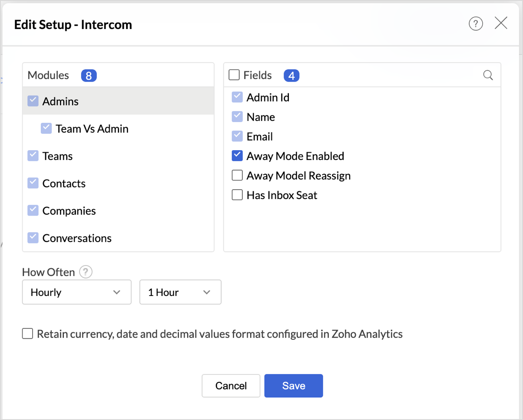Open the help icon in dialog header
Image resolution: width=523 pixels, height=420 pixels.
pos(476,24)
